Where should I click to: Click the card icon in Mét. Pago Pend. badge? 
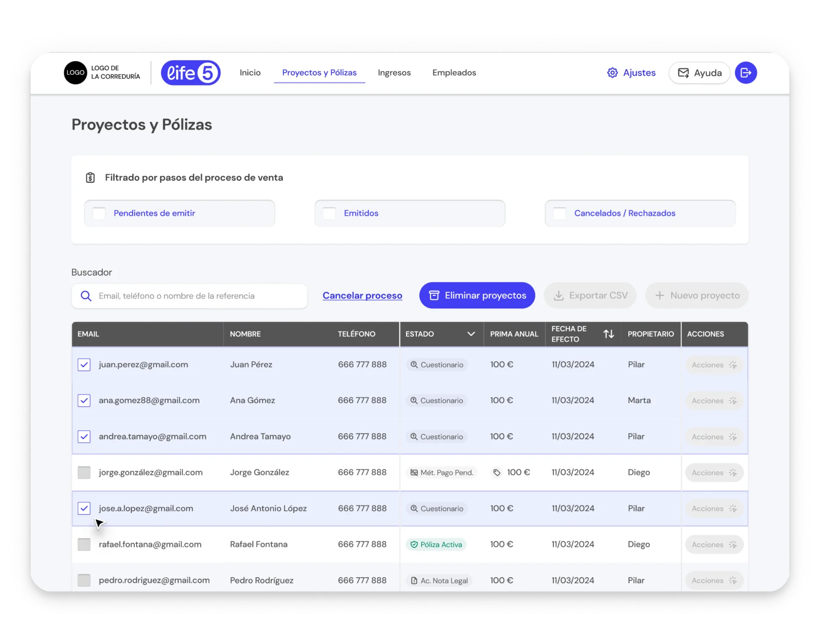(x=414, y=473)
